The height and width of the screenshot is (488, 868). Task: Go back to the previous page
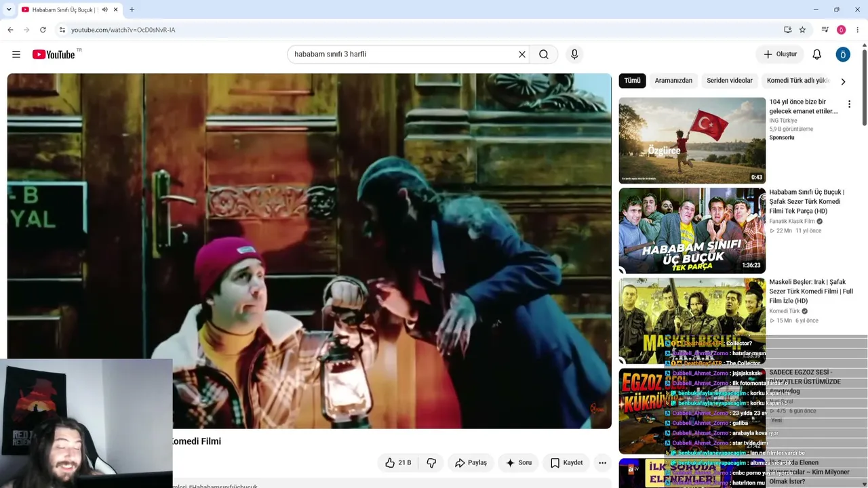[x=10, y=30]
